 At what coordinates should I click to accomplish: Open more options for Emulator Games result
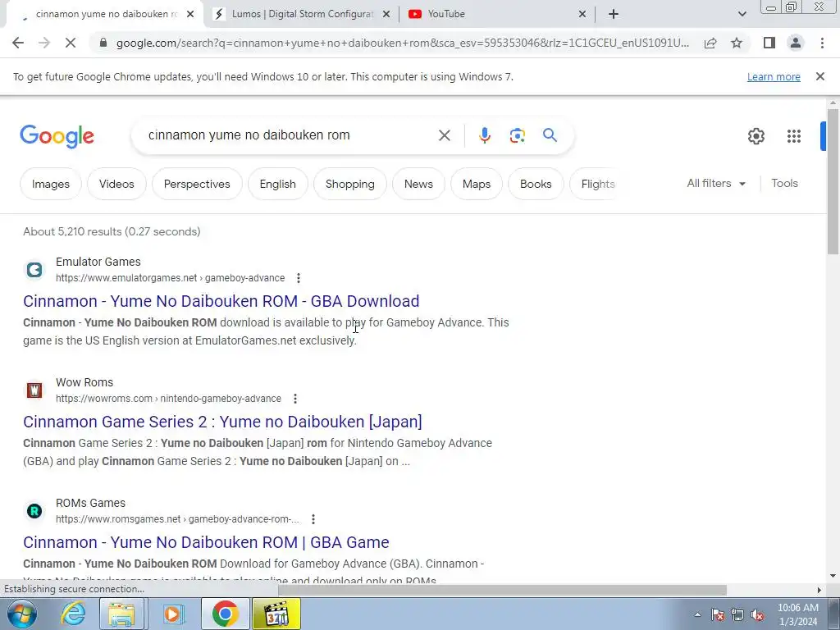click(x=299, y=278)
